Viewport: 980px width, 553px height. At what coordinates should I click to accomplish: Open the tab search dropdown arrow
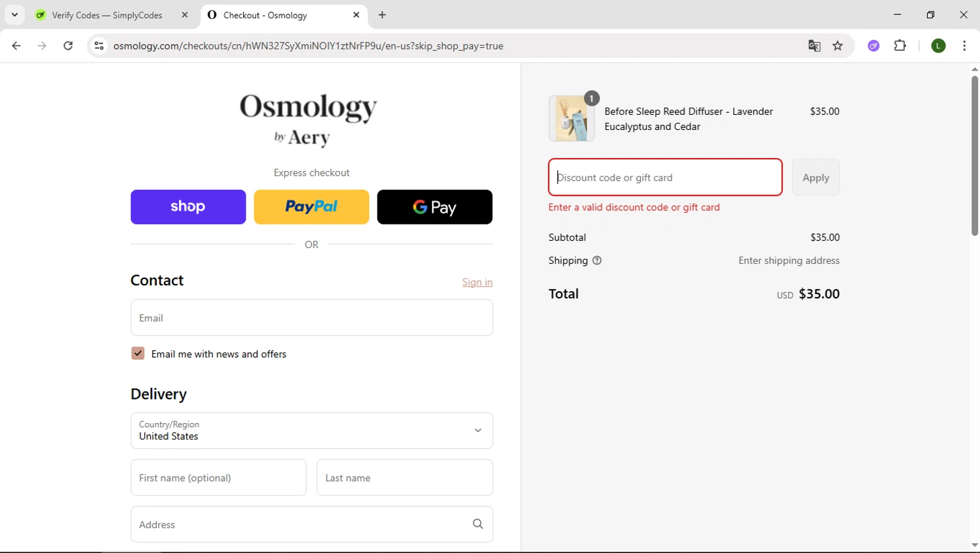[x=14, y=14]
